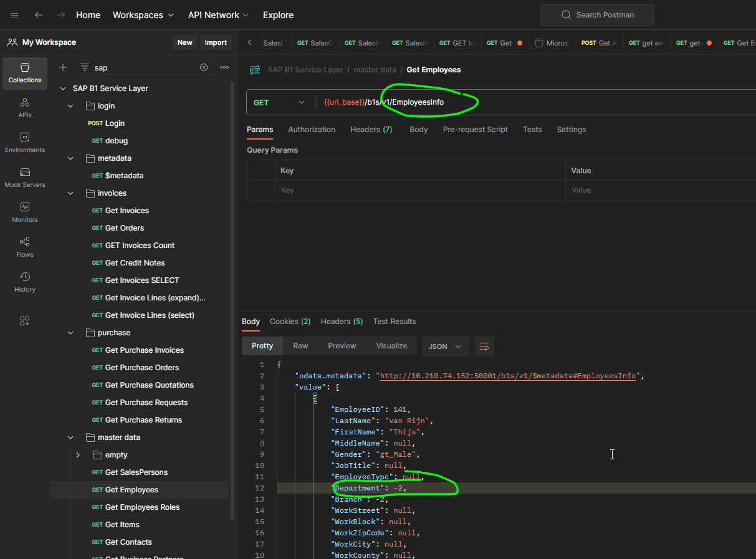This screenshot has height=559, width=756.
Task: Toggle line wrap in response body
Action: tap(484, 346)
